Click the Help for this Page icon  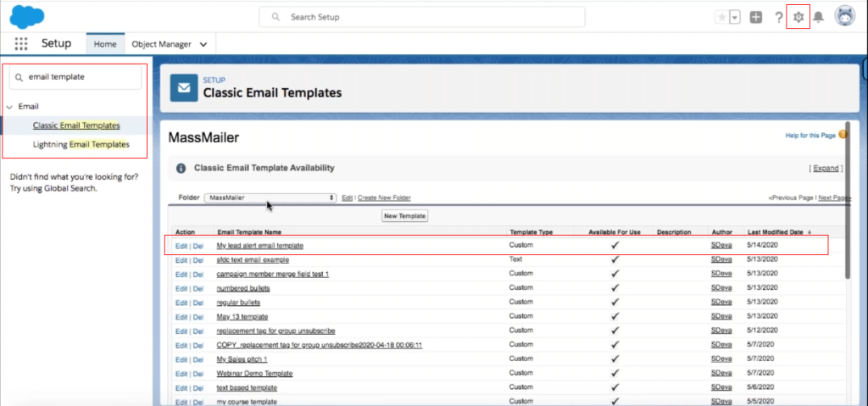click(843, 135)
